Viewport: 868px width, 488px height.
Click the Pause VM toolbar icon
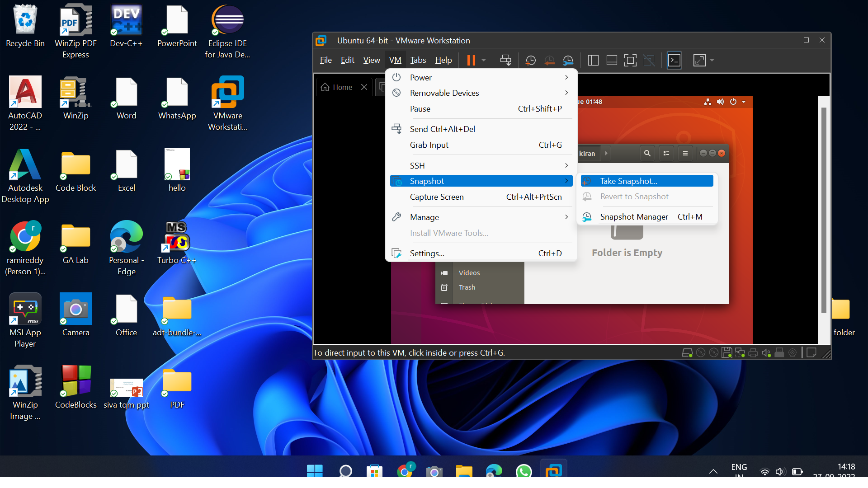click(x=471, y=60)
